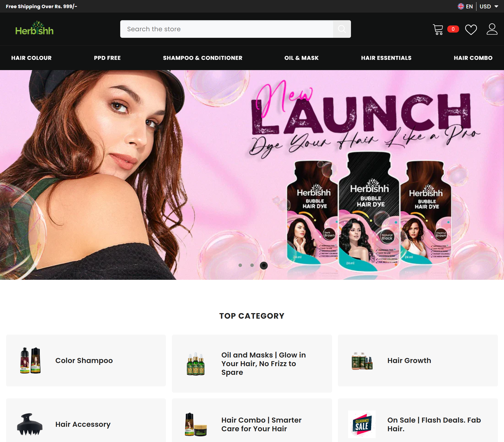
Task: Expand the EN language selector
Action: [470, 6]
